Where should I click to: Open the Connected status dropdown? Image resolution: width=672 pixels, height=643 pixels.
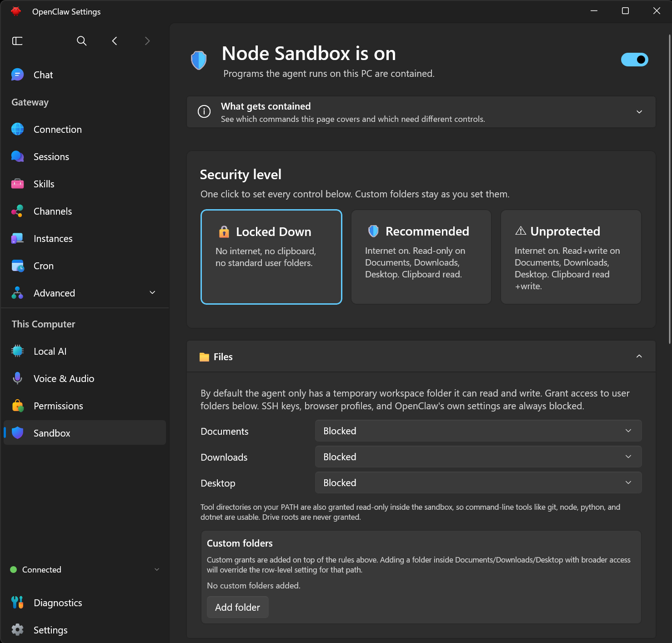click(157, 569)
